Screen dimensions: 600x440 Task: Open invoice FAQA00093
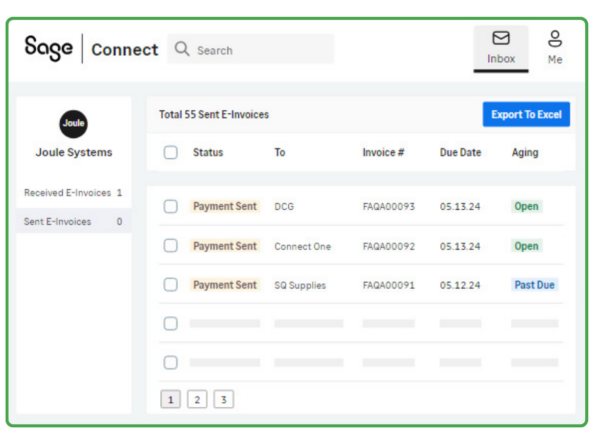coord(389,207)
